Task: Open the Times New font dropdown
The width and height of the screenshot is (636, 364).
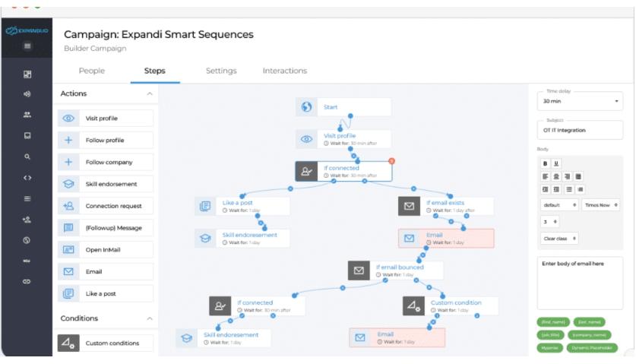Action: point(601,205)
